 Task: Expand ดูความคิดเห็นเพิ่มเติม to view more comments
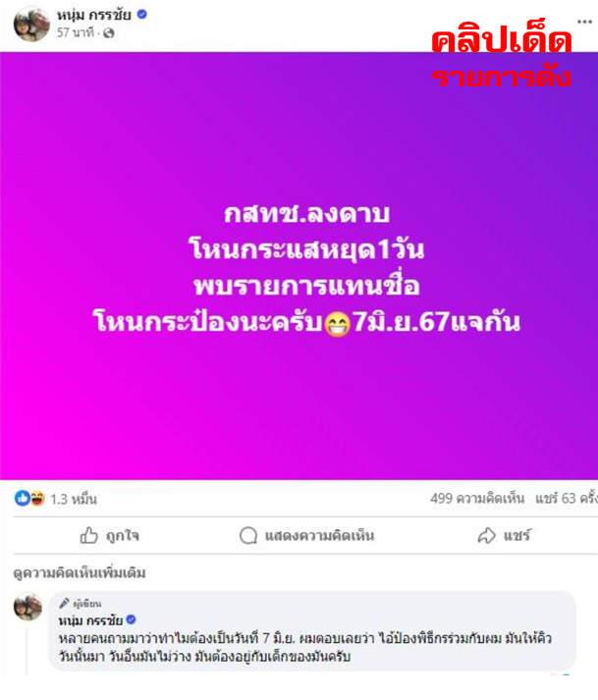point(80,573)
